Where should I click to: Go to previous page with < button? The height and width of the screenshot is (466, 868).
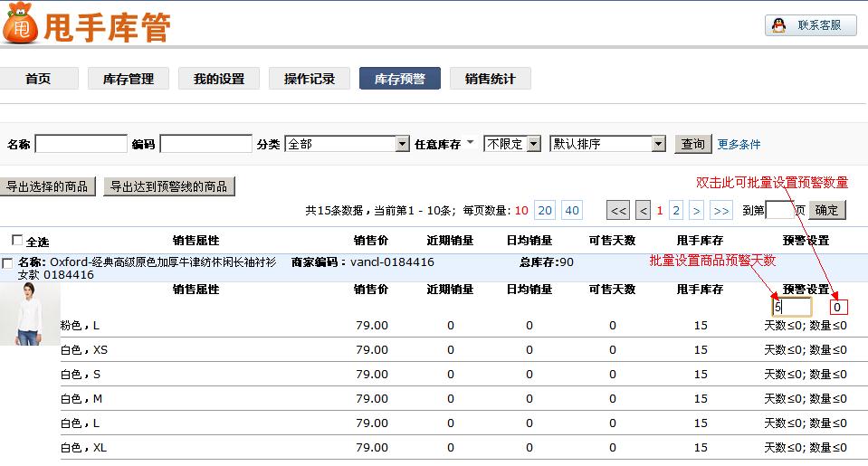pyautogui.click(x=644, y=210)
